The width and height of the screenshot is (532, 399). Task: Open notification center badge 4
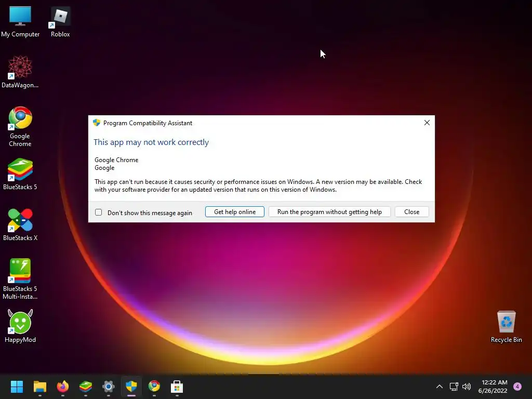click(517, 387)
